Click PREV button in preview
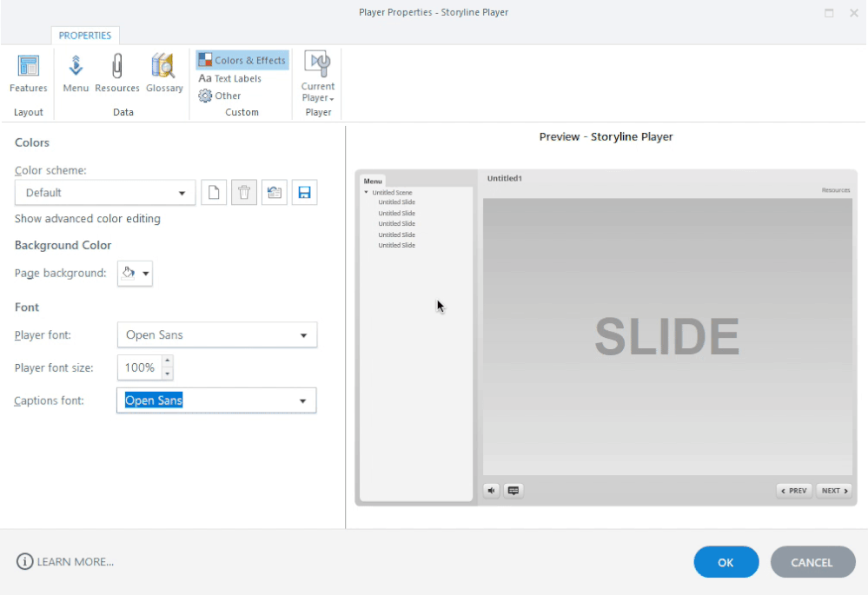Image resolution: width=868 pixels, height=595 pixels. tap(794, 491)
